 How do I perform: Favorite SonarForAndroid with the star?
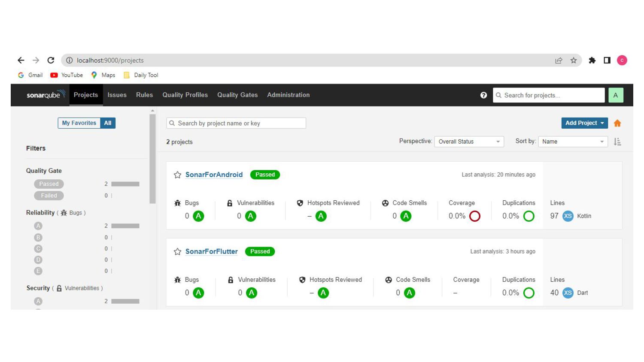tap(177, 175)
